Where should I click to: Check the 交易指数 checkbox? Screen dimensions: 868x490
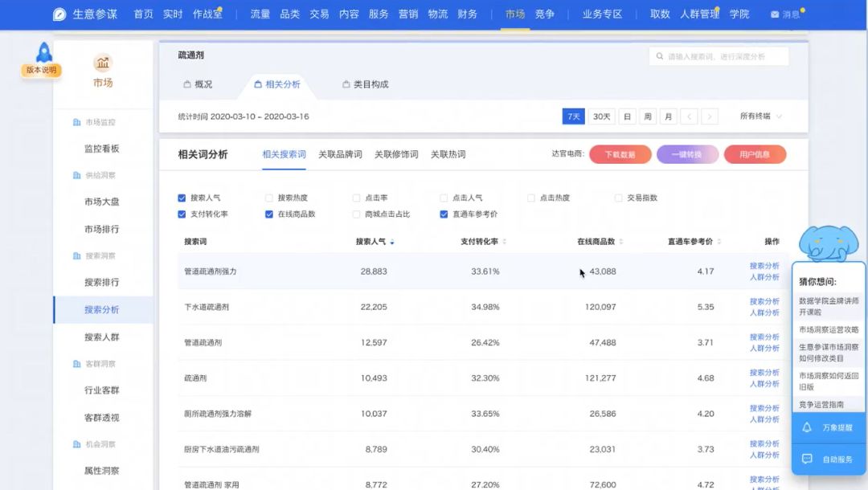click(x=620, y=197)
